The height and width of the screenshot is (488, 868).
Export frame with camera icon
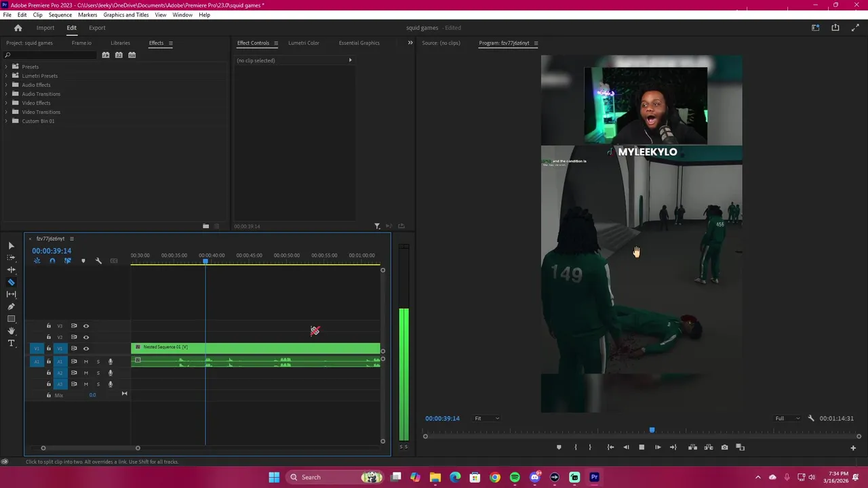pos(724,447)
